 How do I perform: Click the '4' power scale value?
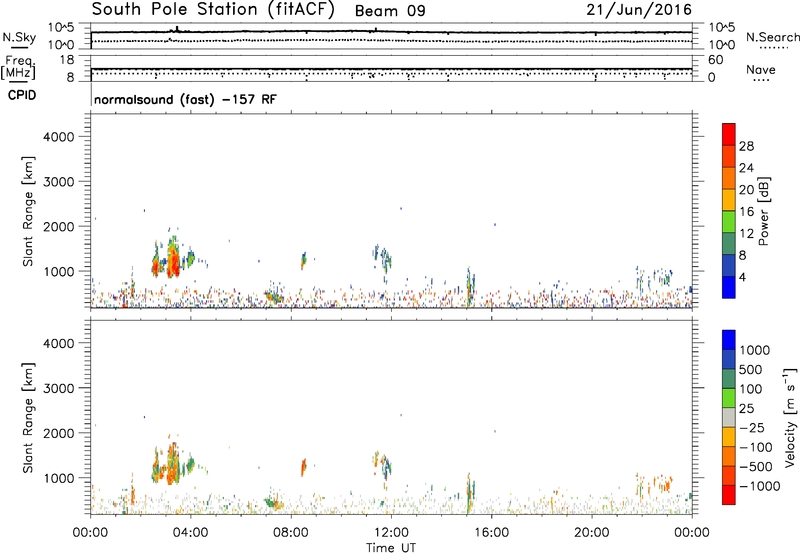pos(742,277)
